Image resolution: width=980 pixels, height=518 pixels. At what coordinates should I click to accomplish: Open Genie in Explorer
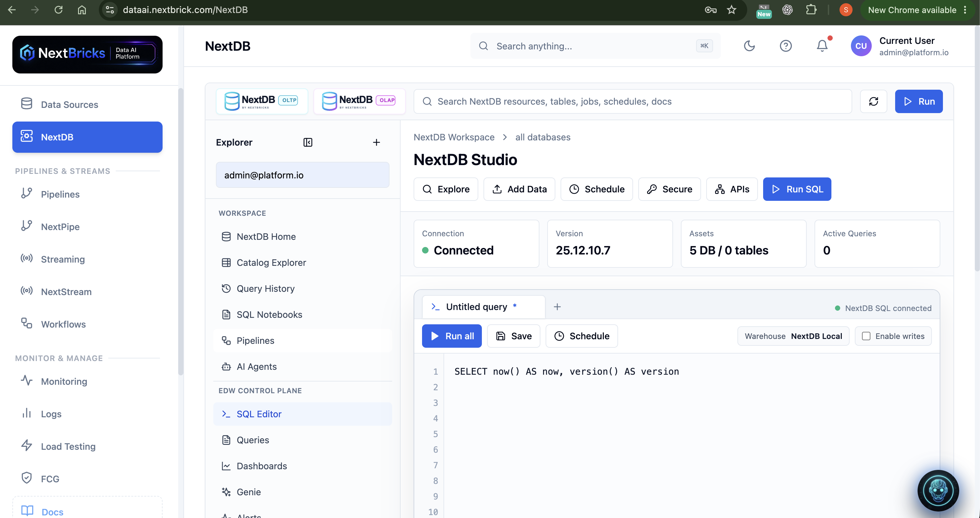pyautogui.click(x=302, y=492)
